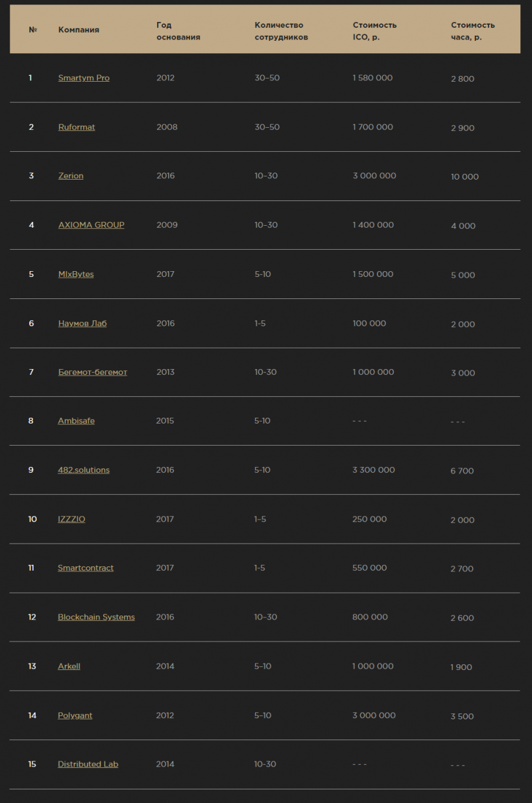Click the Компания column header
The height and width of the screenshot is (803, 532).
(x=79, y=30)
